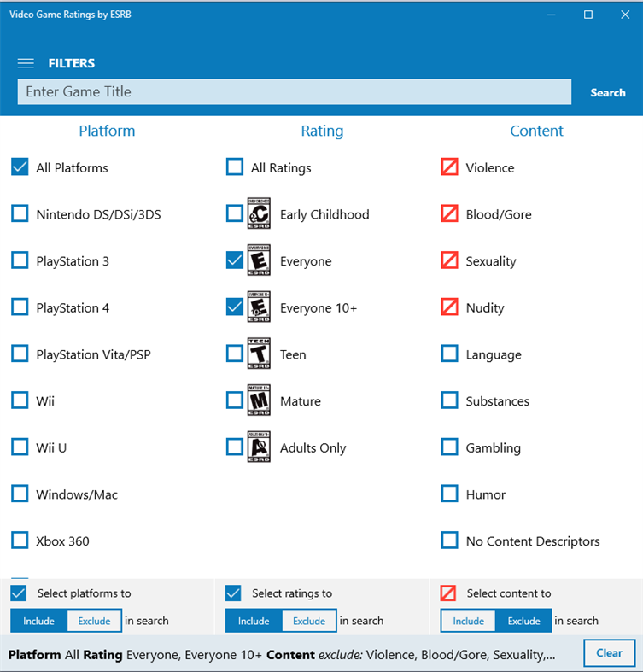Image resolution: width=643 pixels, height=672 pixels.
Task: Check the Mature rating checkbox
Action: (235, 400)
